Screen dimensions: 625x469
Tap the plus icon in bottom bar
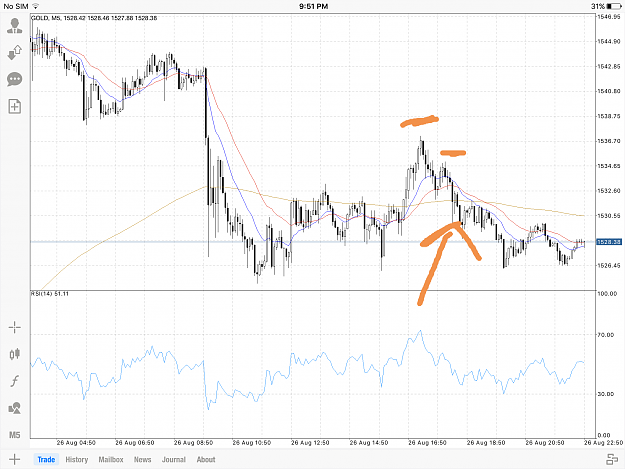tap(14, 459)
